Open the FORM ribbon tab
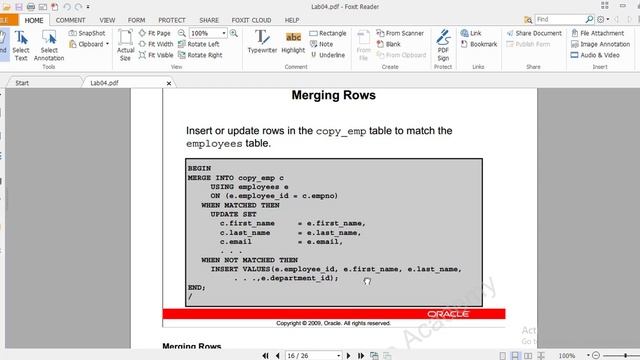Screen dimensions: 640x360 (x=136, y=20)
